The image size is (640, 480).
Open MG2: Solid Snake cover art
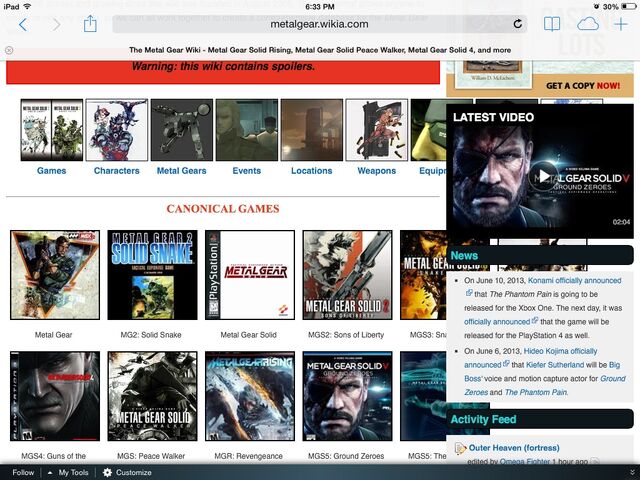pos(152,275)
